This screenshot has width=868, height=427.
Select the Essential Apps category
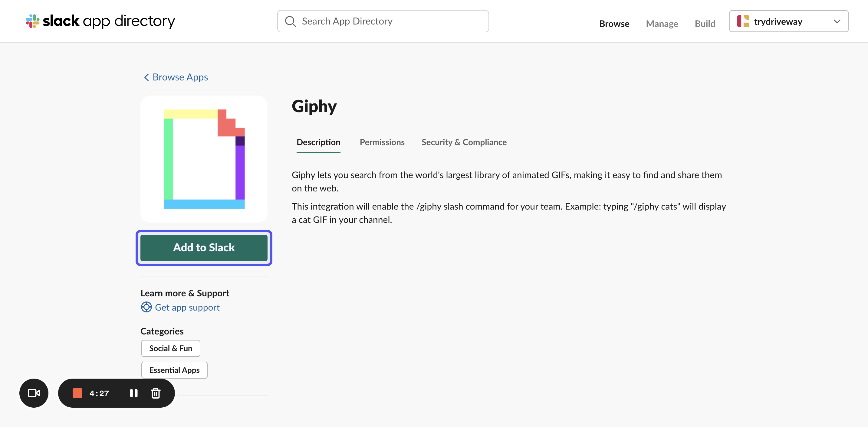pos(174,370)
